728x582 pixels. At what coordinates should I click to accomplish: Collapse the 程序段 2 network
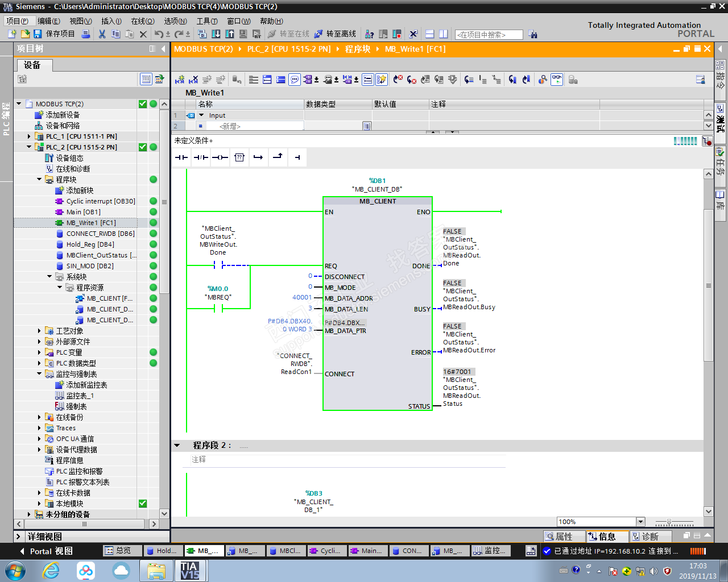click(177, 446)
